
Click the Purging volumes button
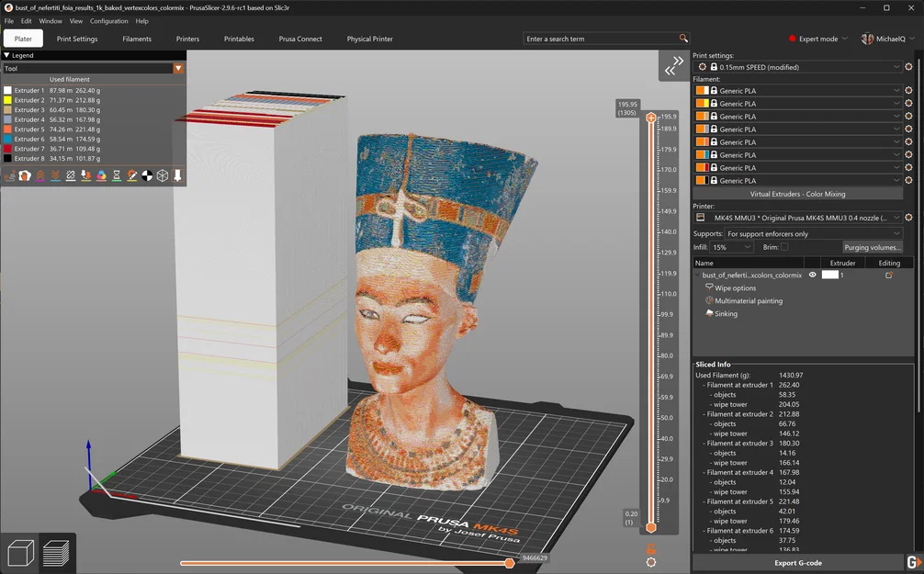coord(873,248)
